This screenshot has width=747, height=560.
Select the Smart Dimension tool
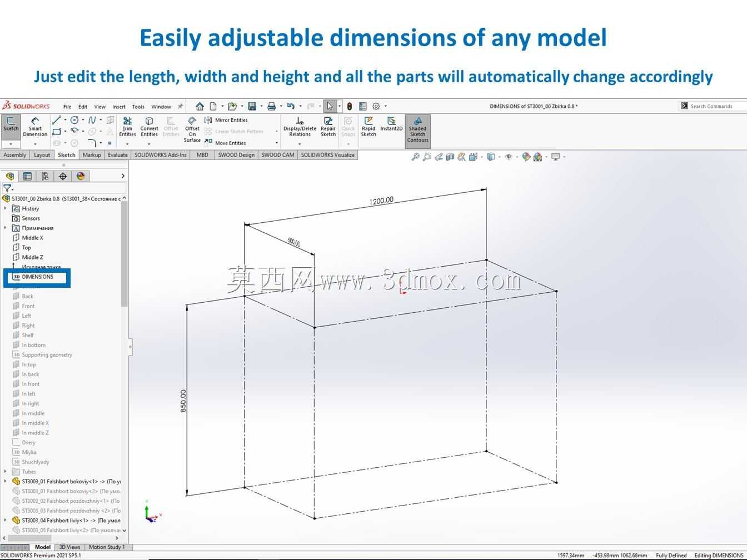pos(35,127)
